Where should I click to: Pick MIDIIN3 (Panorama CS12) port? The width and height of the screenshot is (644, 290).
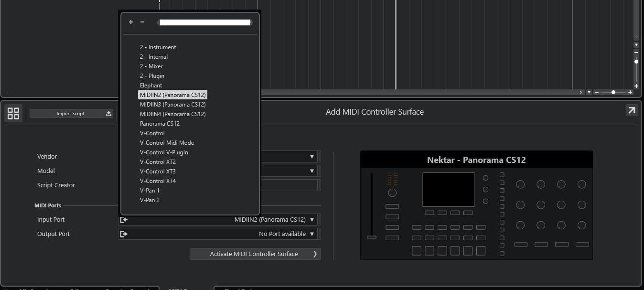pyautogui.click(x=172, y=105)
